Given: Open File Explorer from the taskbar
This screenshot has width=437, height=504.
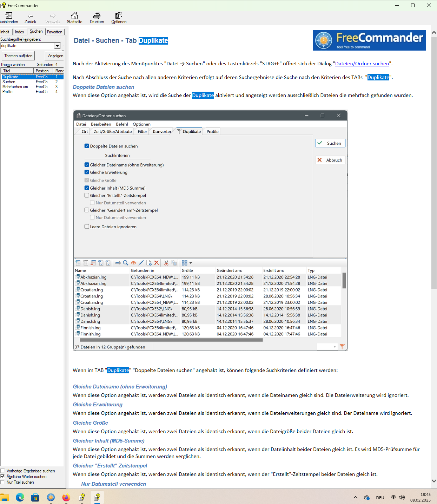Looking at the screenshot, I should [5, 497].
